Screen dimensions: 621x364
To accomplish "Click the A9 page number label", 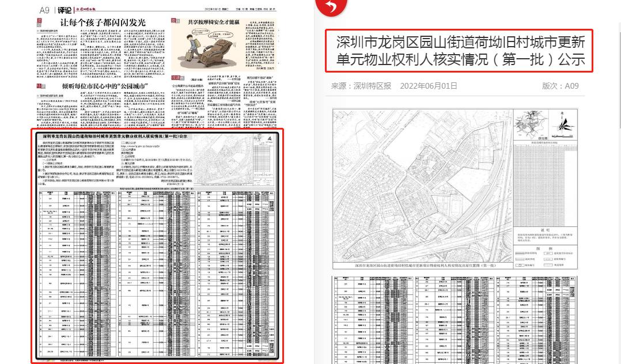I will coord(44,9).
